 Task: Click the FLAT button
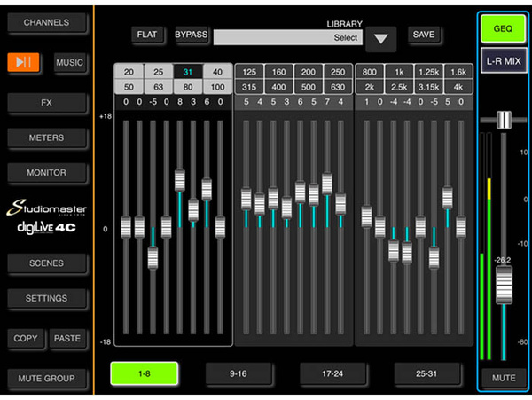point(147,35)
